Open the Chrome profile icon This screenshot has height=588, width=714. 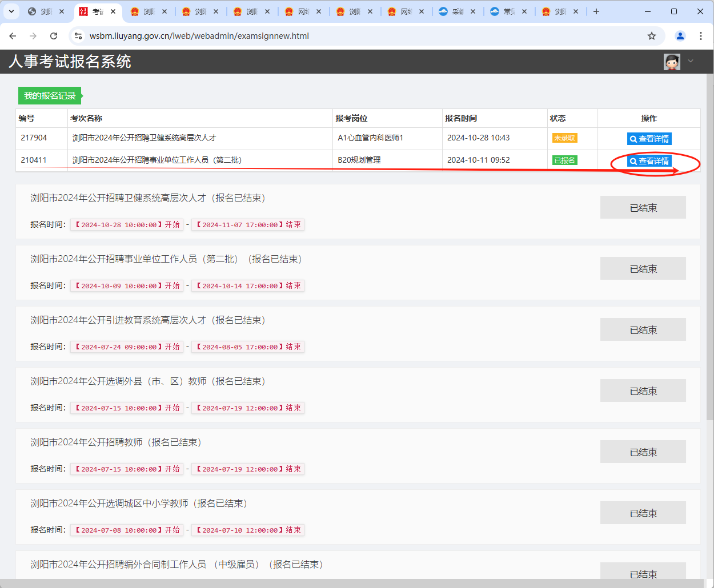pos(680,36)
